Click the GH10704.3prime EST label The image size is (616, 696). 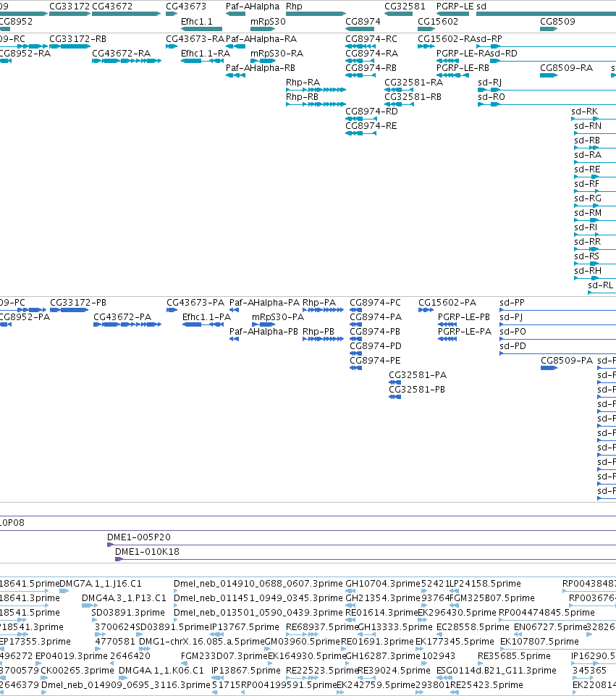pos(383,584)
